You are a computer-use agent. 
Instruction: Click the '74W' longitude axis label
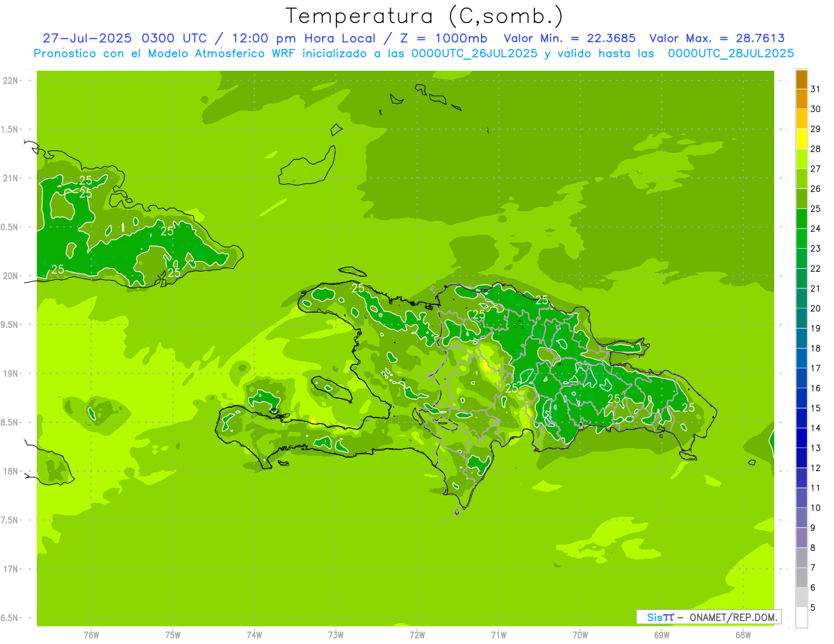tap(254, 635)
